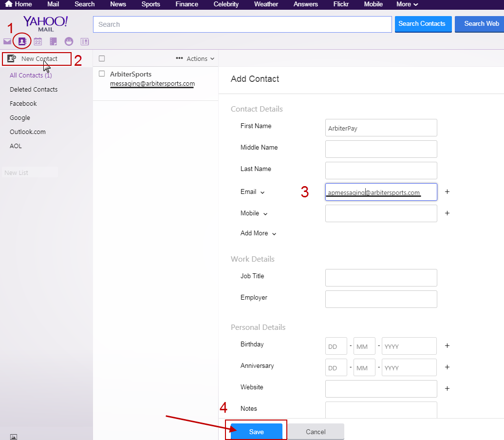Click the New Contact person icon
This screenshot has width=504, height=440.
[12, 58]
